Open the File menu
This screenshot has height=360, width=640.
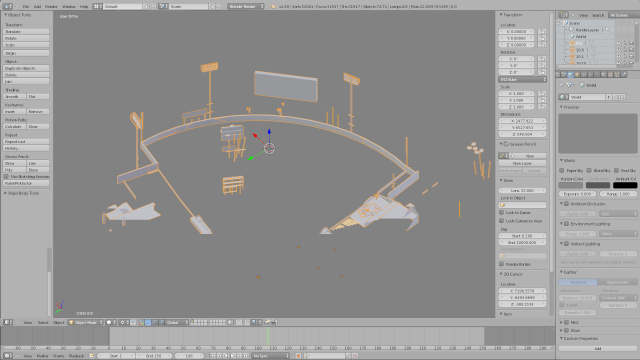click(x=26, y=7)
